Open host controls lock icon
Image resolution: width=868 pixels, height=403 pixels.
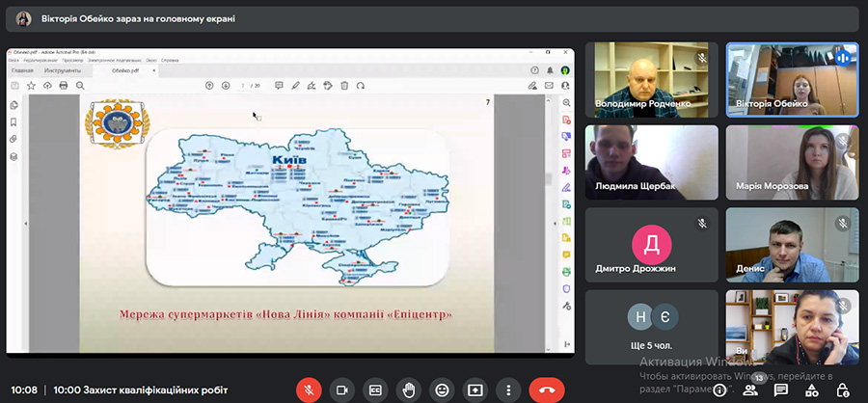pos(843,390)
